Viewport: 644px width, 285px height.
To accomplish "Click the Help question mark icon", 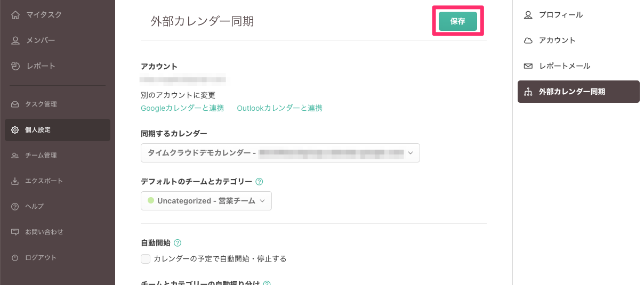I will (15, 207).
